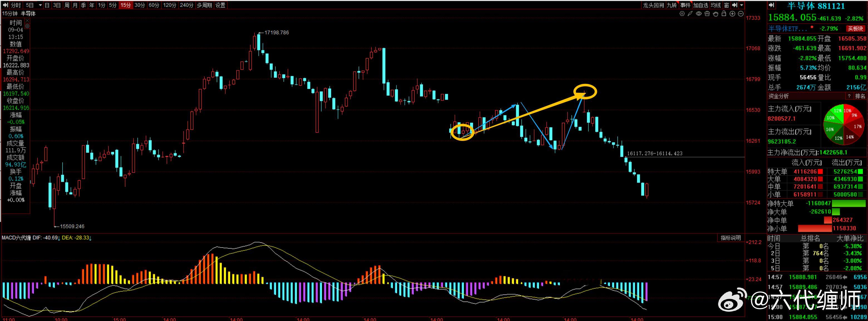Click the 中单 outflow value 6937314

click(x=845, y=187)
